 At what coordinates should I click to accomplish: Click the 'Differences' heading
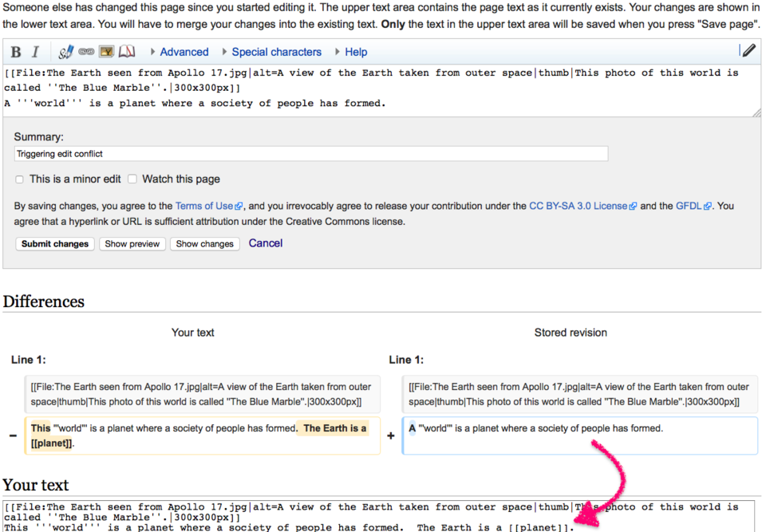pos(43,301)
